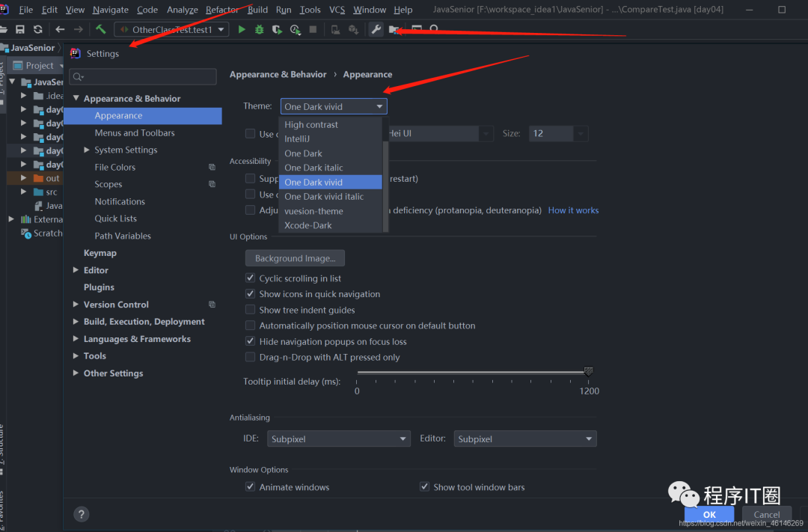Open the OtherClassTest.test1 run configuration dropdown
The width and height of the screenshot is (808, 532).
click(x=171, y=29)
